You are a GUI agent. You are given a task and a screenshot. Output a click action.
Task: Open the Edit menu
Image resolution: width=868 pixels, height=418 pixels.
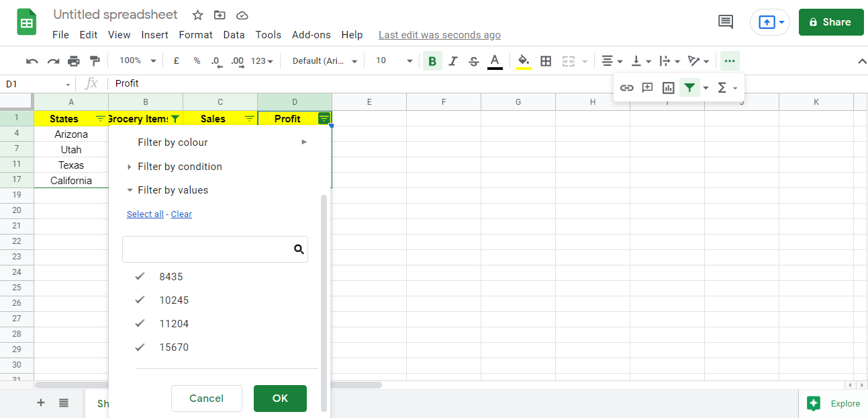click(89, 35)
